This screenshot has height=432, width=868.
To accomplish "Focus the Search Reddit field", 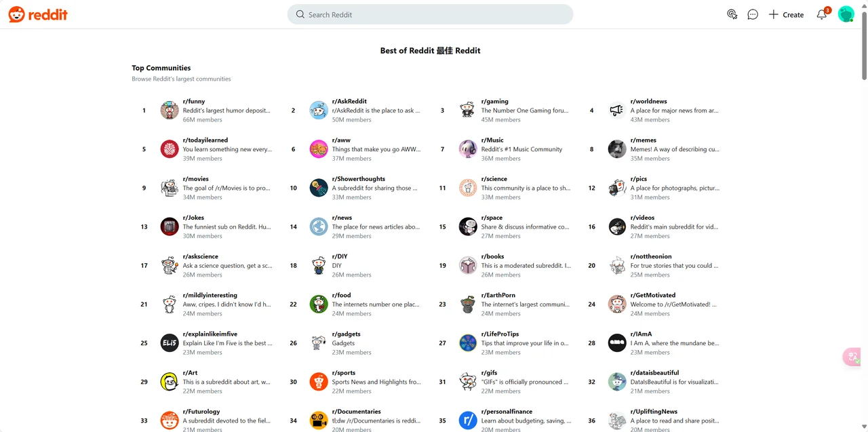I will 430,14.
